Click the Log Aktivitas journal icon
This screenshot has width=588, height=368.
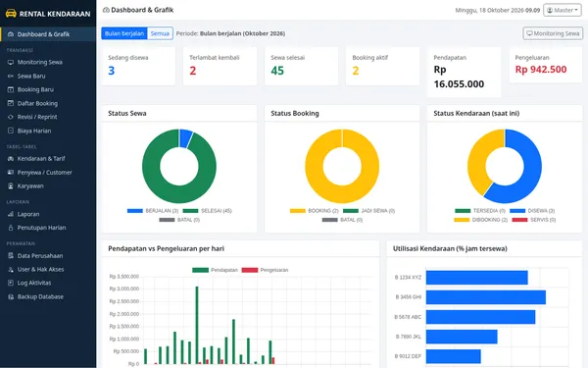tap(11, 283)
